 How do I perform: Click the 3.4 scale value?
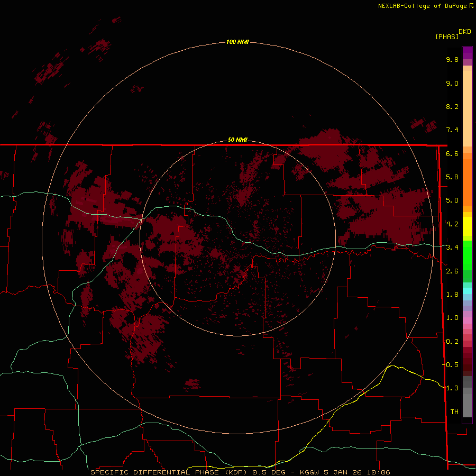(x=452, y=248)
